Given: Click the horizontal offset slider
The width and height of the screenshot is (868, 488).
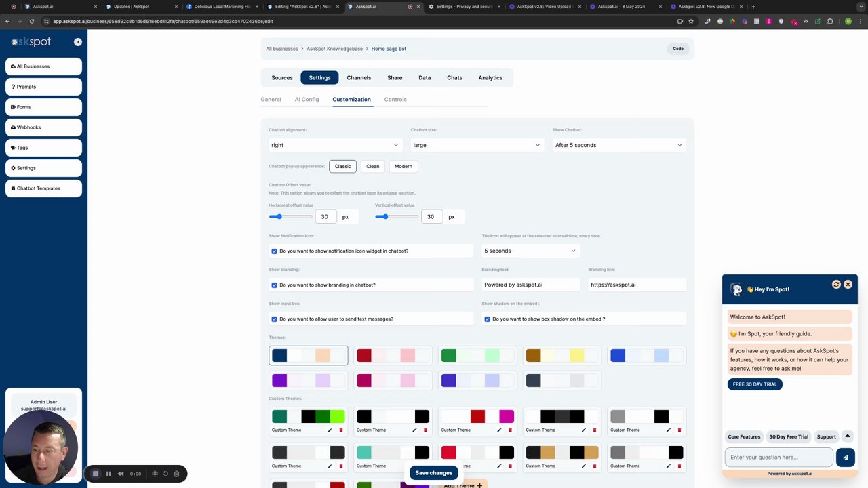Looking at the screenshot, I should coord(290,217).
